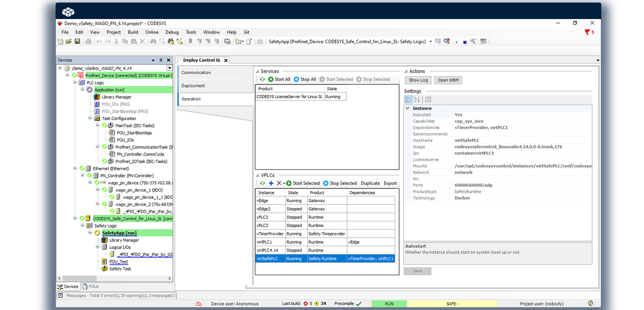644x310 pixels.
Task: Collapse the Ethernet (Ethernet) node
Action: [75, 169]
